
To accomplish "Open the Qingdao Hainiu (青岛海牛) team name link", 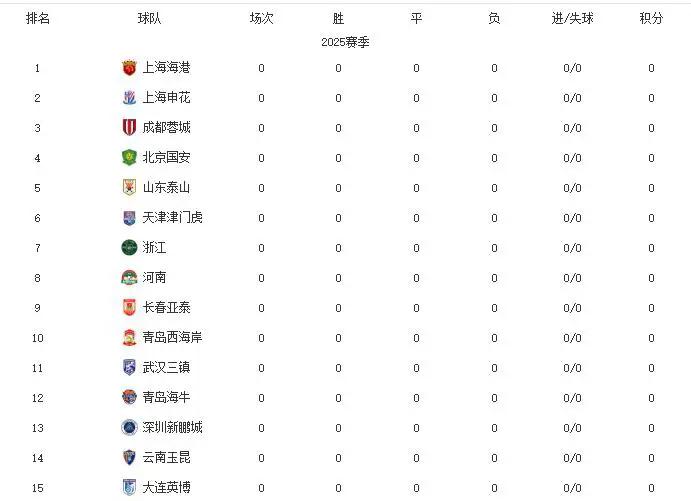I will point(166,398).
